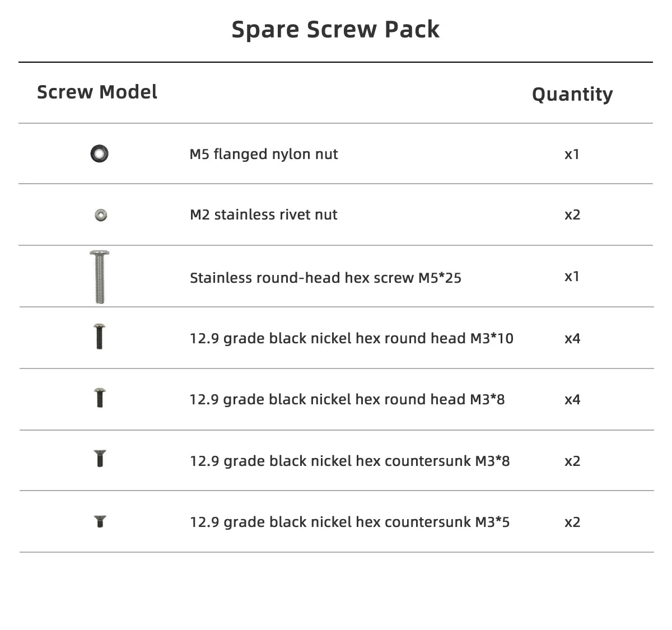Click the black nickel round head M3*10 screw image

100,337
